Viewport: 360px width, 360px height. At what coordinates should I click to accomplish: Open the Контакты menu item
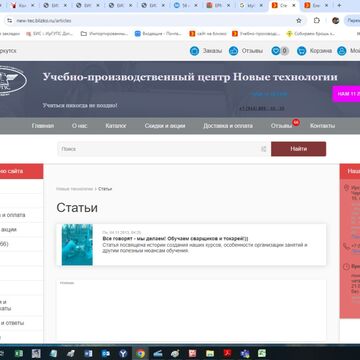[322, 126]
